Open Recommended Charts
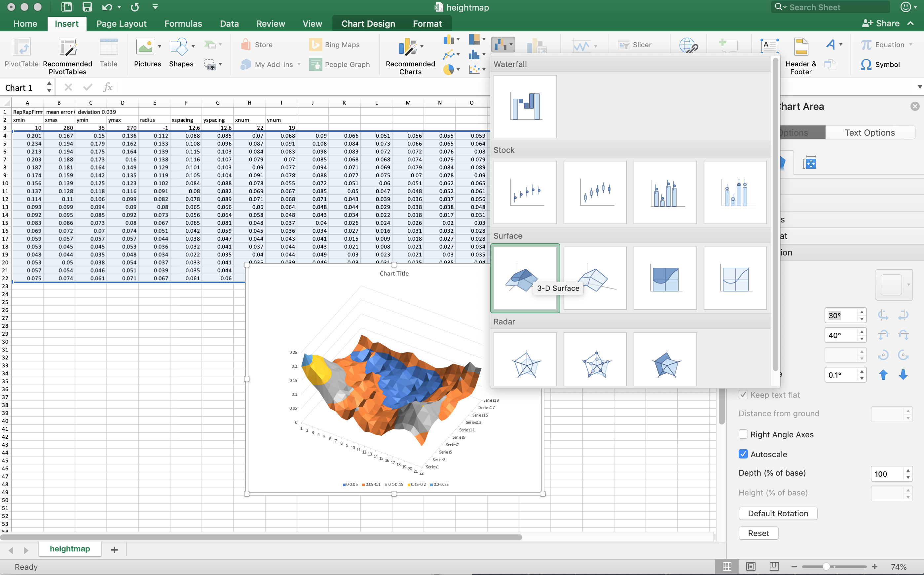Screen dimensions: 924x575 click(410, 56)
